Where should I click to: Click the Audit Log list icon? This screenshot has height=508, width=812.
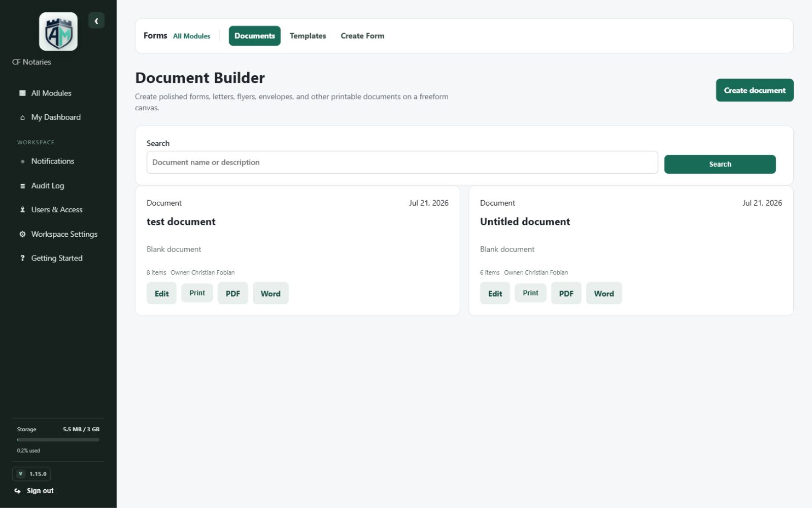pyautogui.click(x=22, y=186)
